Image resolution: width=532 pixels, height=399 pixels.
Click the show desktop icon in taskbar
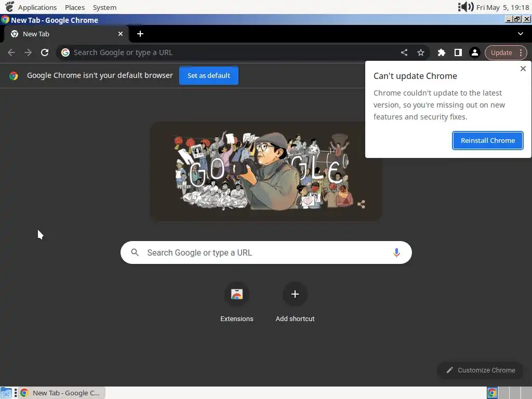6,393
